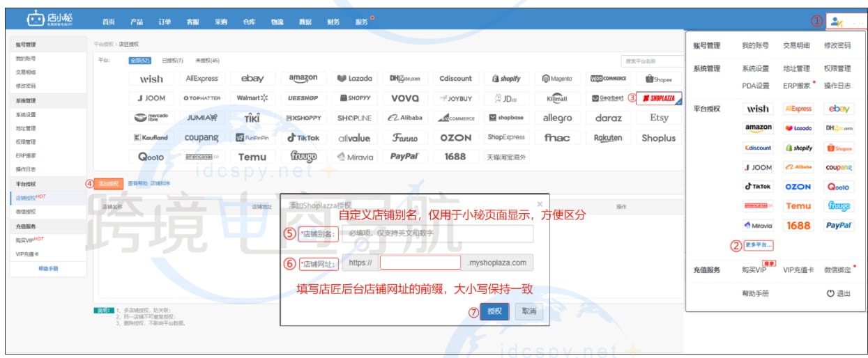The image size is (868, 358).
Task: Open the 订单 menu in top navigation
Action: (164, 22)
